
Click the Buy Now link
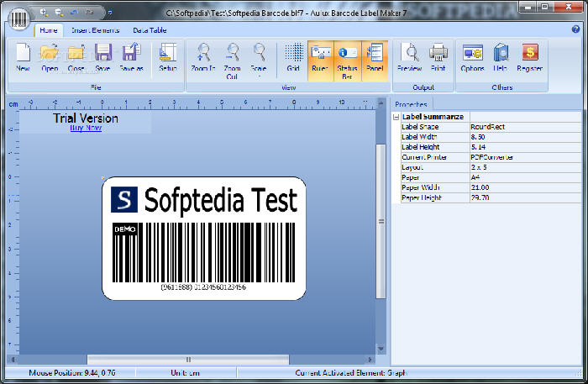point(86,128)
